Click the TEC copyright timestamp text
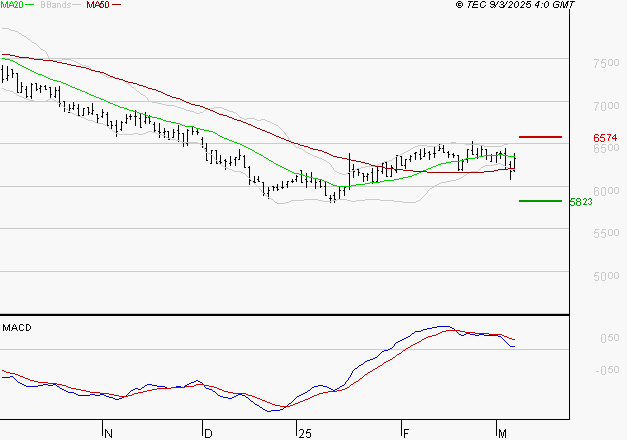The width and height of the screenshot is (627, 440). [515, 5]
